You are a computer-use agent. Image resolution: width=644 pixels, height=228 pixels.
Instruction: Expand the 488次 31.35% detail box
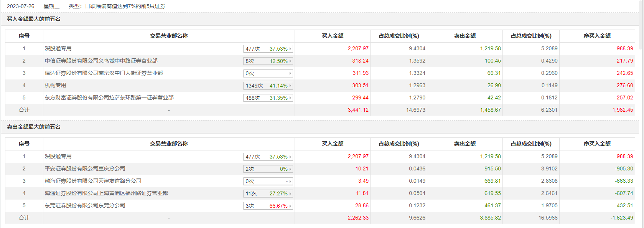click(268, 98)
